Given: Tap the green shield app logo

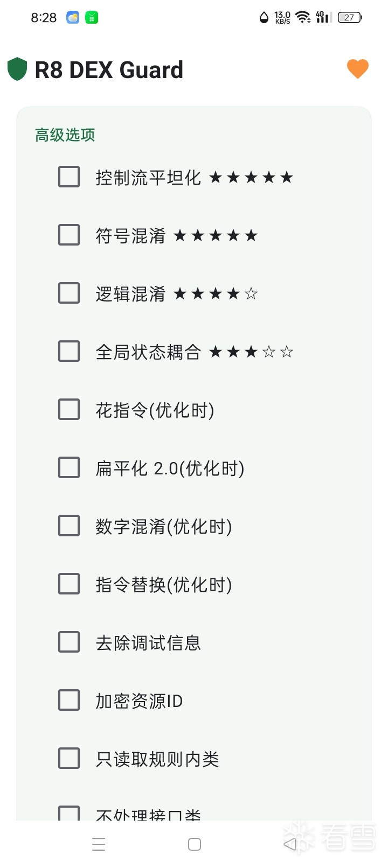Looking at the screenshot, I should tap(17, 69).
